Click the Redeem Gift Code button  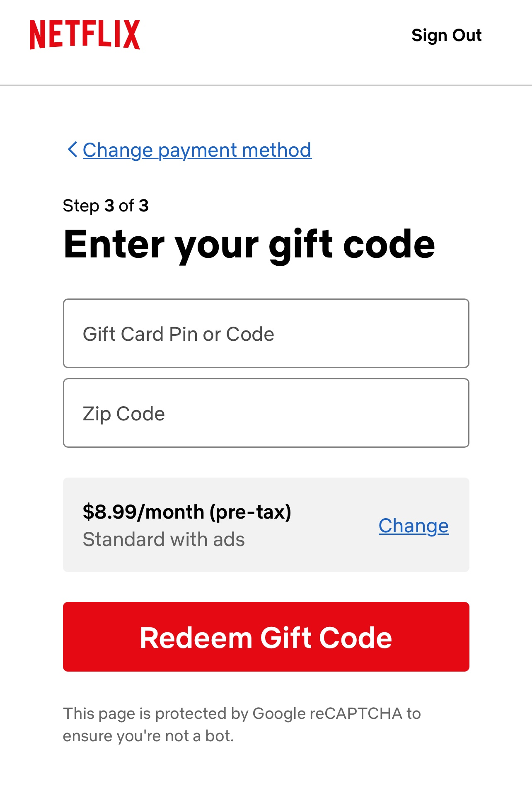pos(266,637)
